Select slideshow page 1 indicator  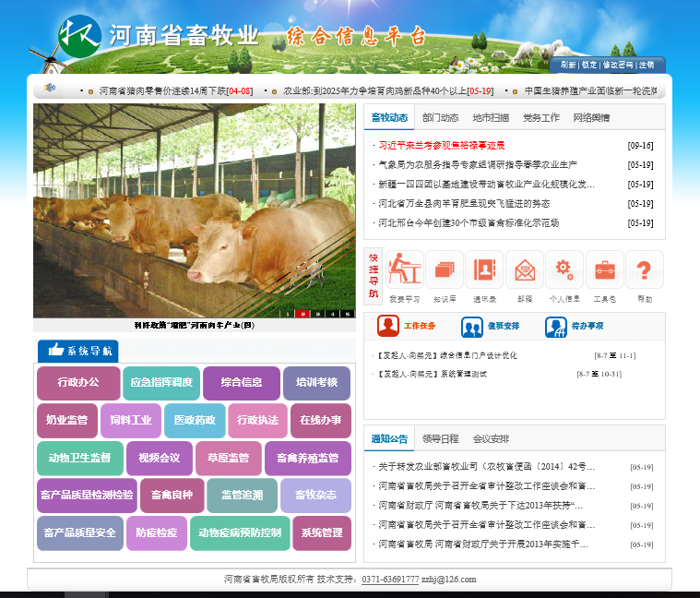pyautogui.click(x=288, y=314)
